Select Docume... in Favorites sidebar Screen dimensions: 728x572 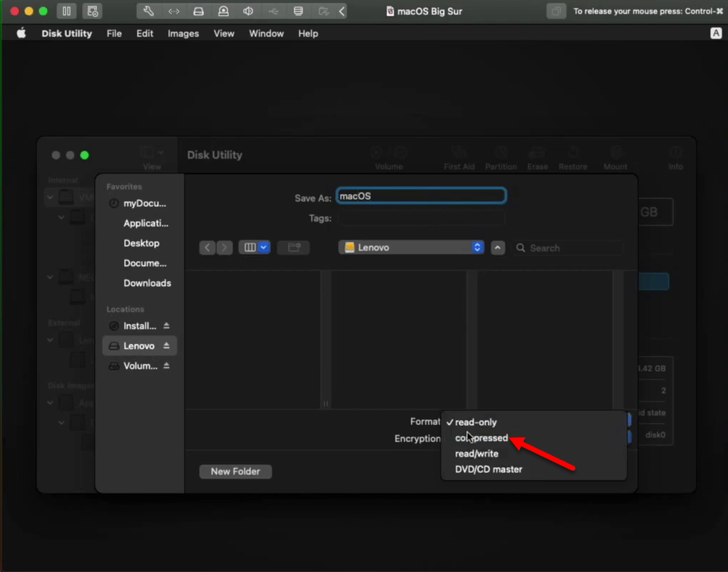(139, 263)
